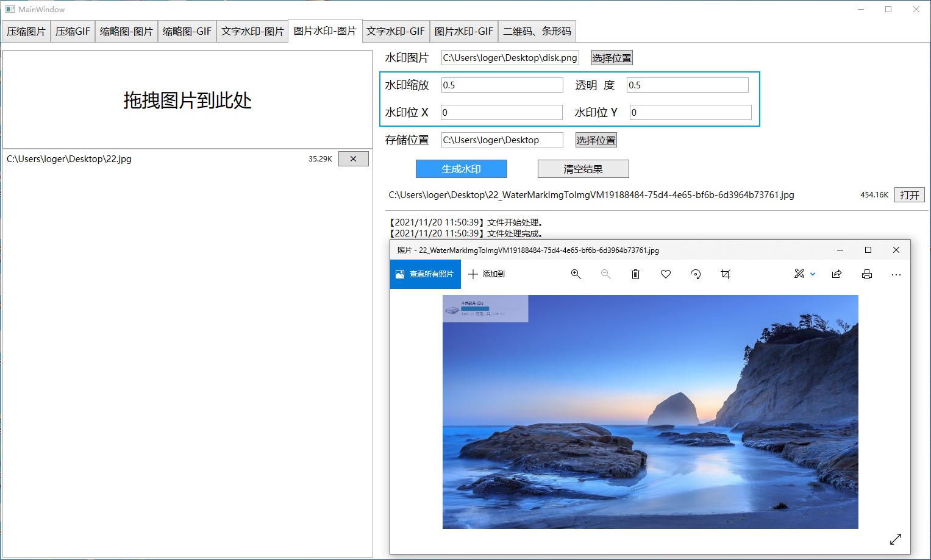Focus the 水印缩放 input field

[502, 85]
